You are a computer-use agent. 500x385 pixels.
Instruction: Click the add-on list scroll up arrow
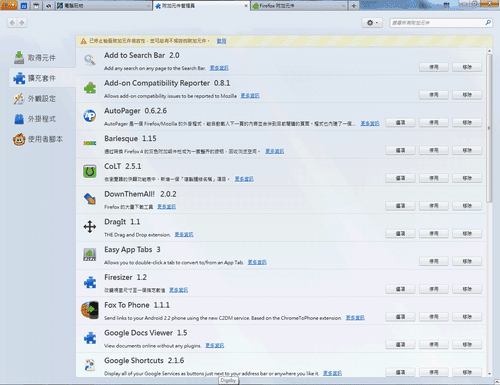coord(489,51)
